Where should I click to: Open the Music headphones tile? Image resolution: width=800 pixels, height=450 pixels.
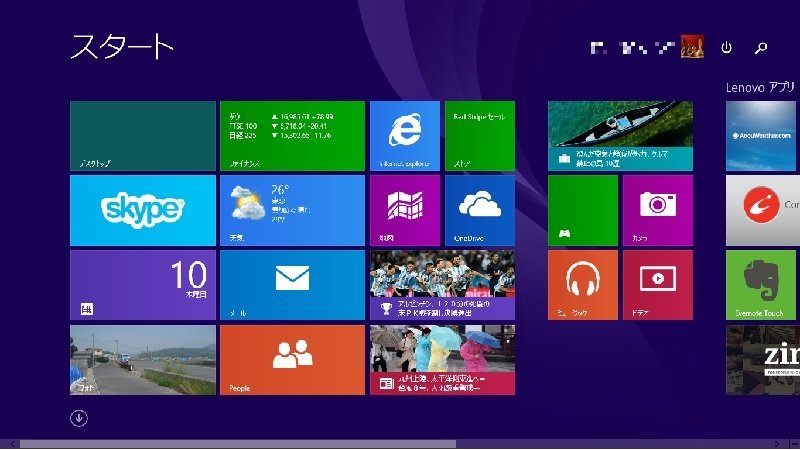click(x=583, y=285)
